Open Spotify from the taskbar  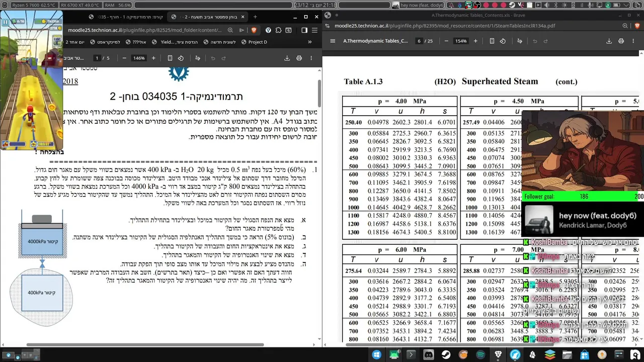coord(480,354)
